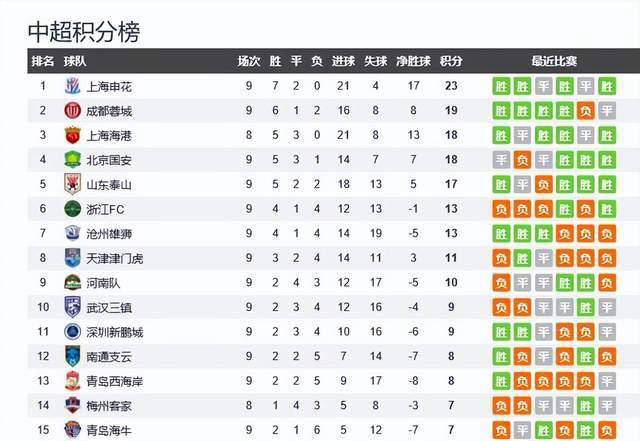Click the Tianjin Jinmen Tiger team badge

(73, 258)
